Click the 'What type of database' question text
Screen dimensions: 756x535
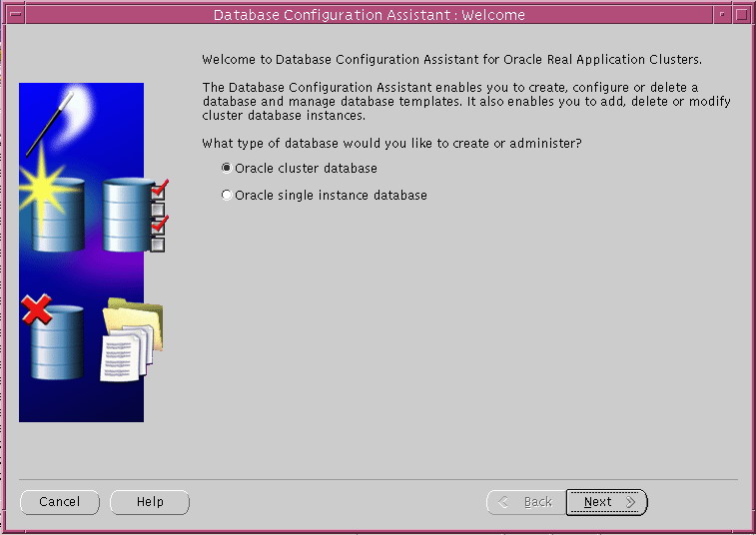pos(392,143)
